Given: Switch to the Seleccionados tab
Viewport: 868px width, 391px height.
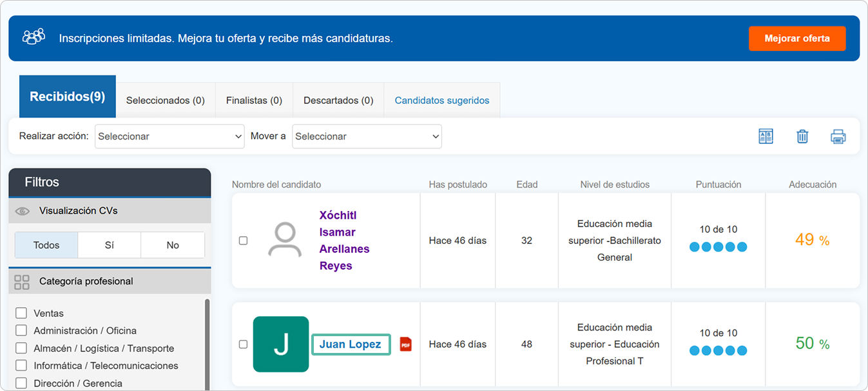Looking at the screenshot, I should [x=165, y=101].
